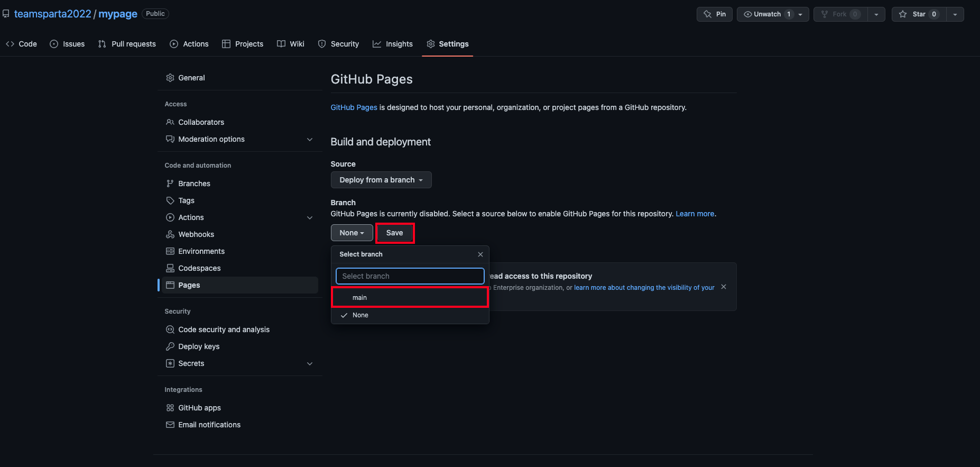Click the sidebar Actions play icon
Screen dimensions: 980x467
[170, 217]
